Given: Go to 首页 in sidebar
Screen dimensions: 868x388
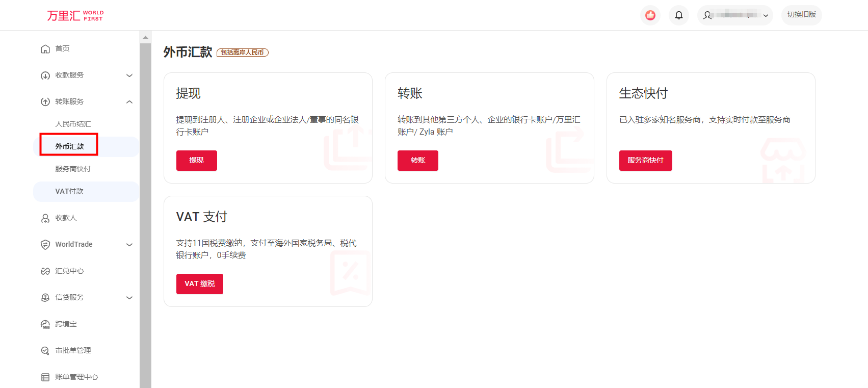Looking at the screenshot, I should (62, 48).
